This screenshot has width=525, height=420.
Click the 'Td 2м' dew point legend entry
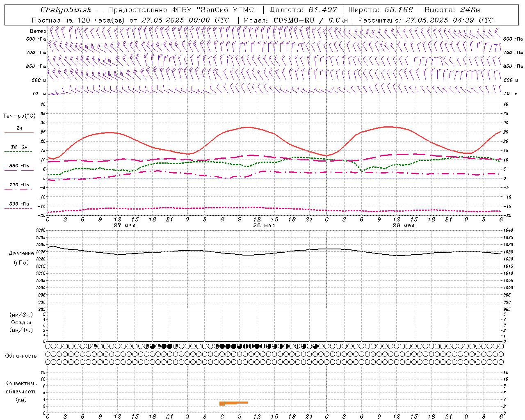pyautogui.click(x=19, y=147)
